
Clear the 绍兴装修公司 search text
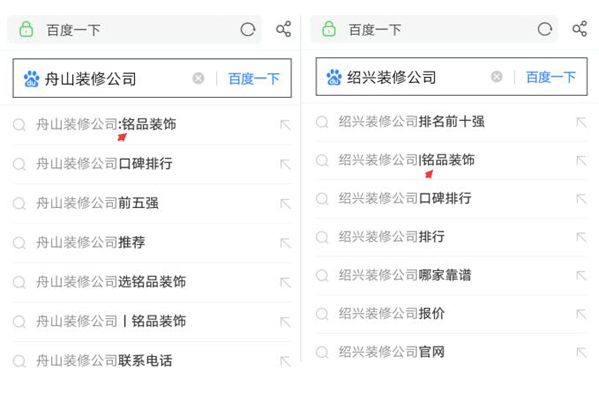pos(496,77)
